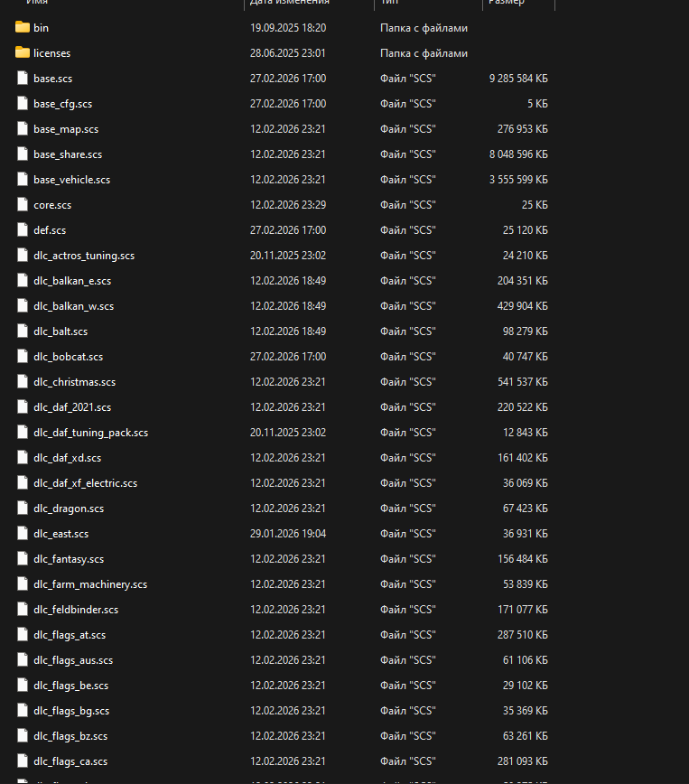This screenshot has height=784, width=689.
Task: Select the dlc_actros_tuning.scs file name
Action: 84,256
